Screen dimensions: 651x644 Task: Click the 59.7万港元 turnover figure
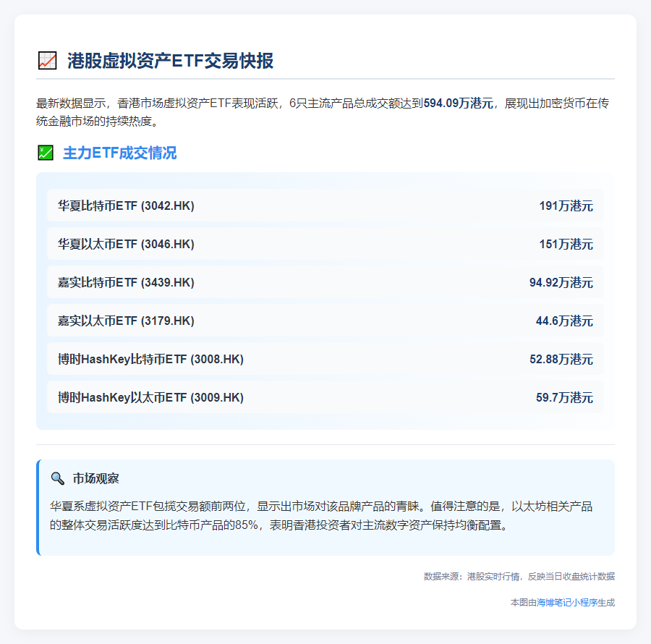(x=564, y=397)
